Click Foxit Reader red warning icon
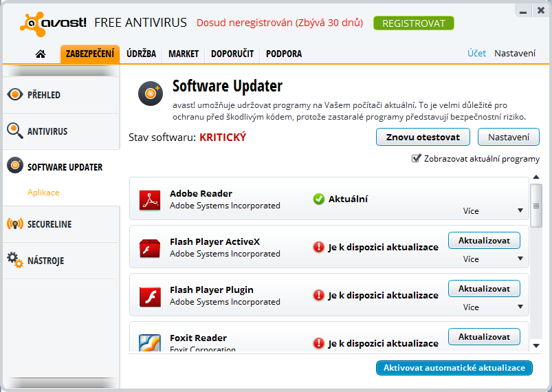552x392 pixels. (318, 343)
